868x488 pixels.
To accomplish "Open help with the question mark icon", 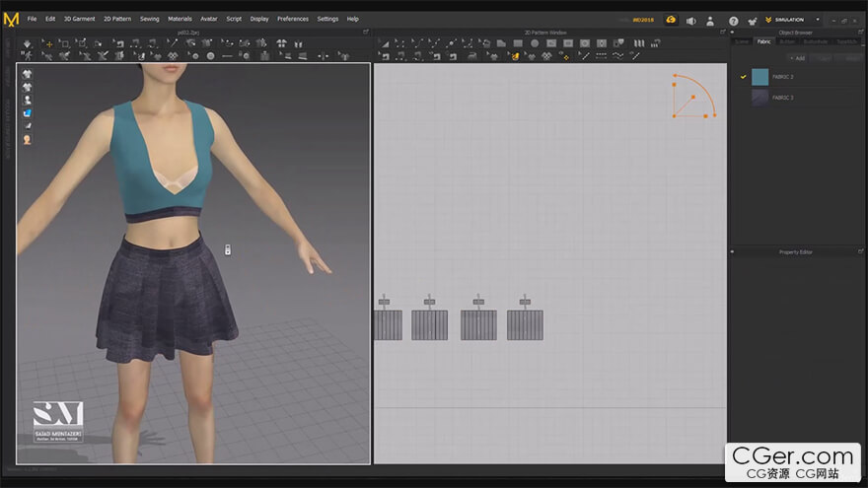I will tap(733, 20).
